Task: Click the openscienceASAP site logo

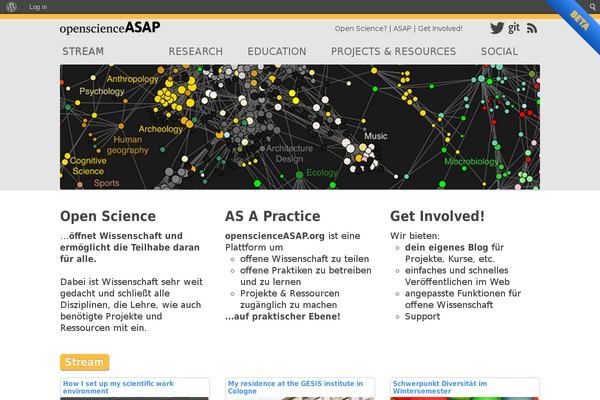Action: (x=110, y=28)
